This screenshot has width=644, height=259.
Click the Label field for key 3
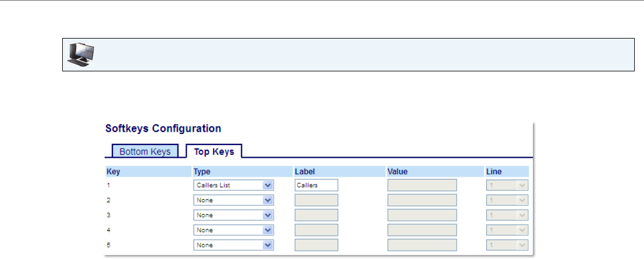point(316,215)
